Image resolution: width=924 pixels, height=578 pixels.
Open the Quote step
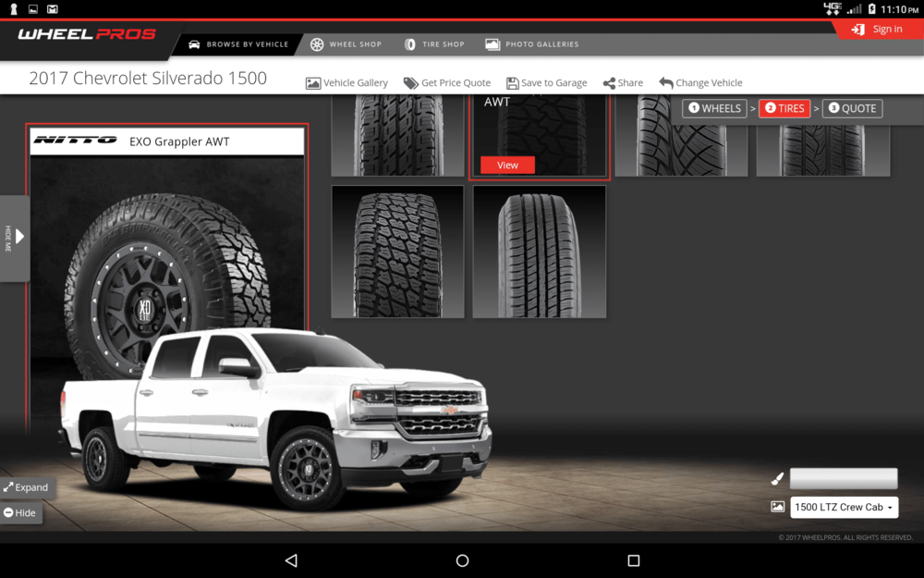[x=852, y=108]
